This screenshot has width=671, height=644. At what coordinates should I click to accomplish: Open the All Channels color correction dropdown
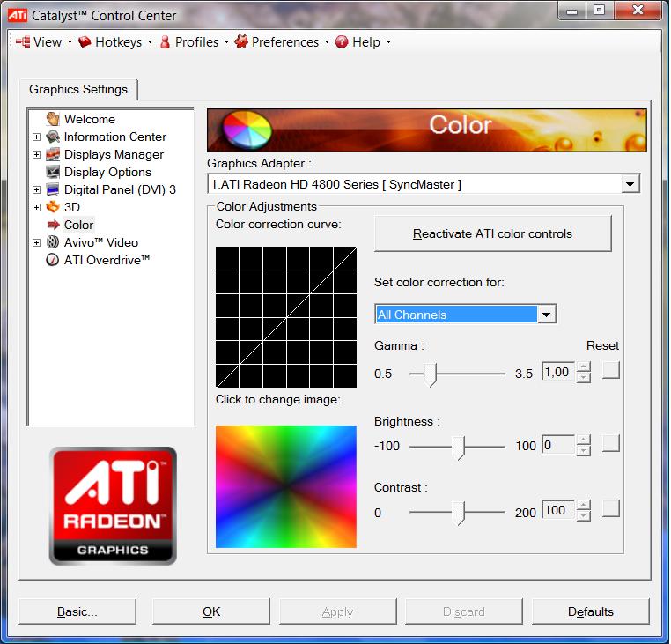(x=546, y=315)
